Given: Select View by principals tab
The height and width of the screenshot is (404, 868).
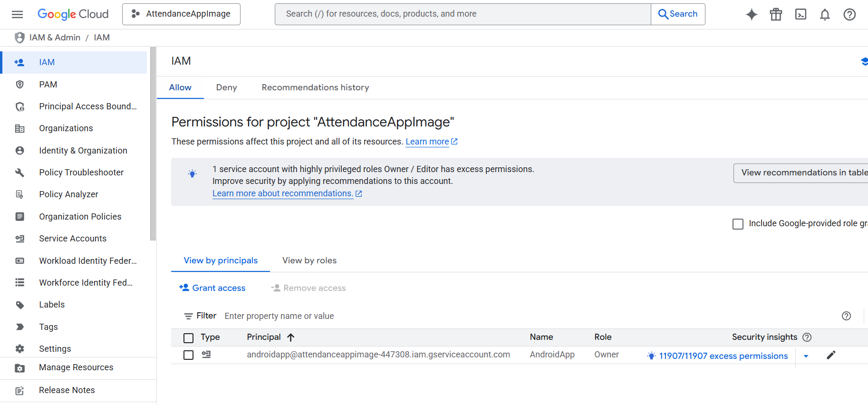Looking at the screenshot, I should tap(221, 260).
